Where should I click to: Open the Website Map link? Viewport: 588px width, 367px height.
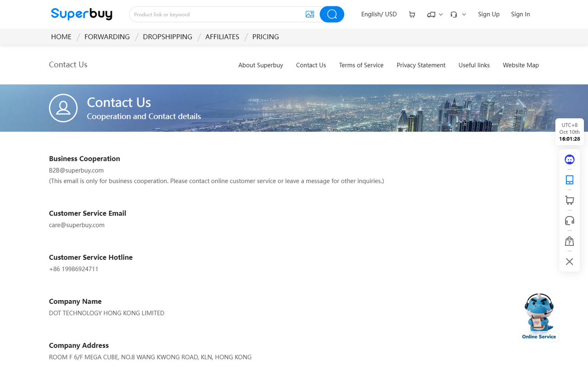[521, 65]
